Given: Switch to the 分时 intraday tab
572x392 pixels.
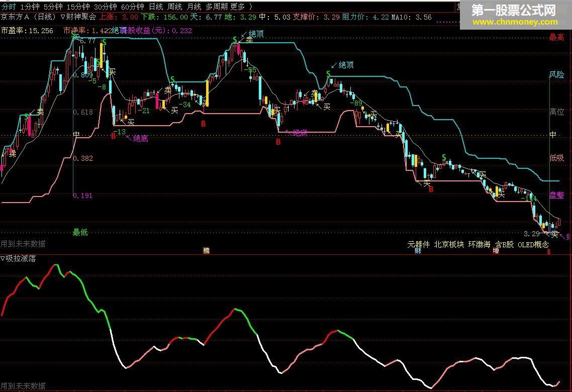Looking at the screenshot, I should (9, 7).
